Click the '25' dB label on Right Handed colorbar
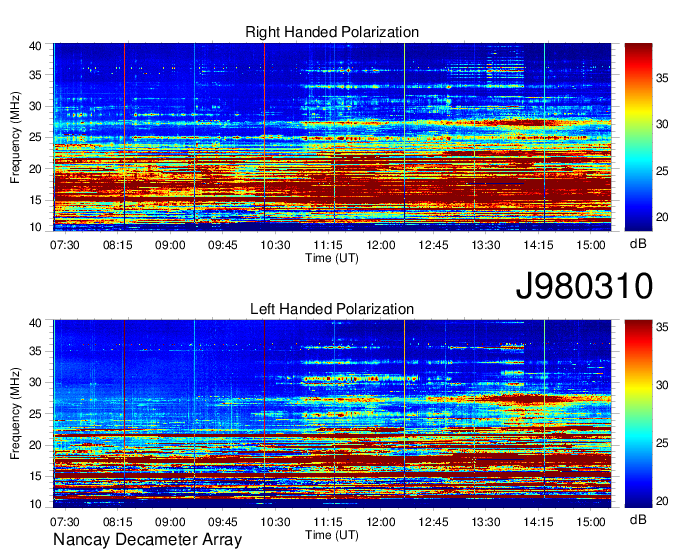 (662, 171)
